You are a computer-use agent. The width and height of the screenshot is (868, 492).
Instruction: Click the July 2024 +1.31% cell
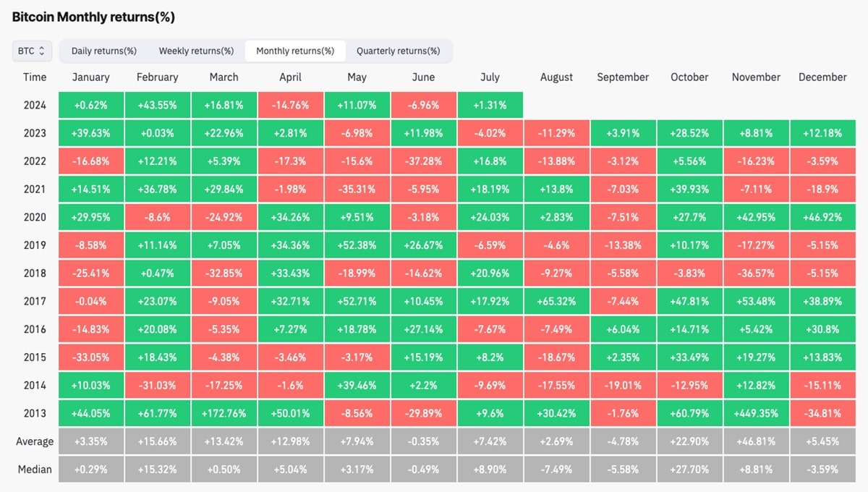coord(490,106)
